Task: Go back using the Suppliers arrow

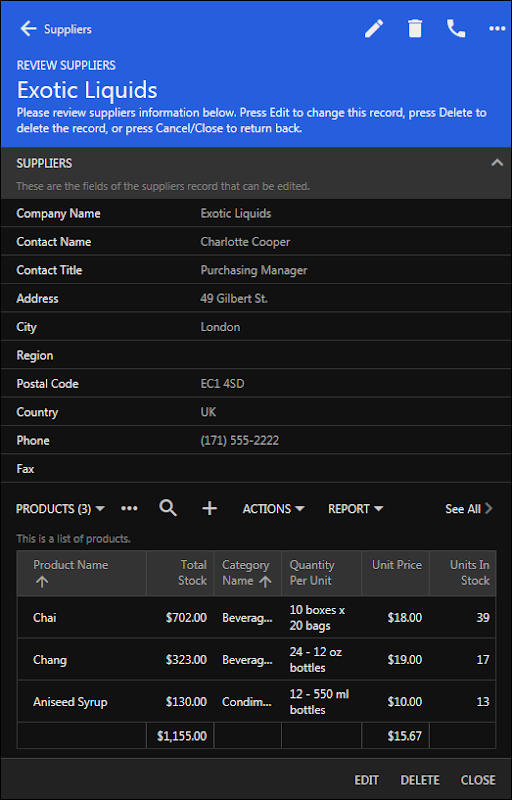Action: pos(28,29)
